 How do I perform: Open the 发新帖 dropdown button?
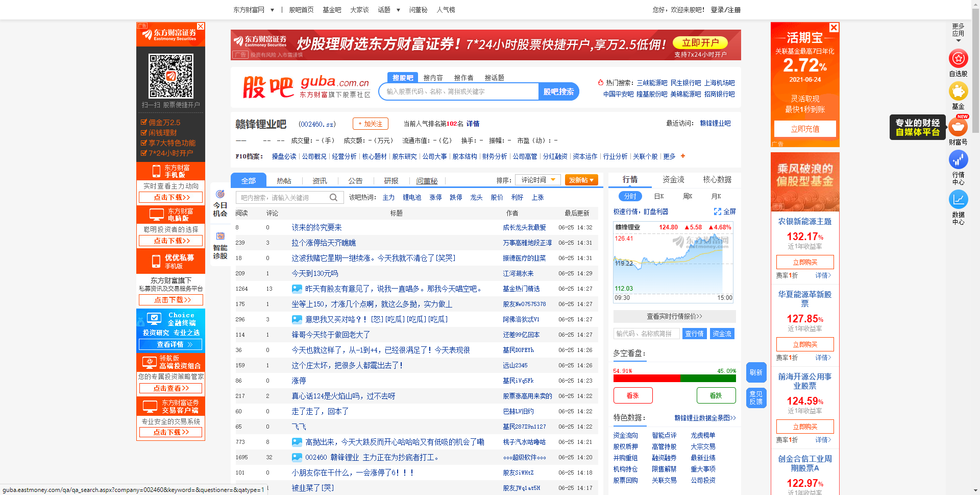click(581, 180)
